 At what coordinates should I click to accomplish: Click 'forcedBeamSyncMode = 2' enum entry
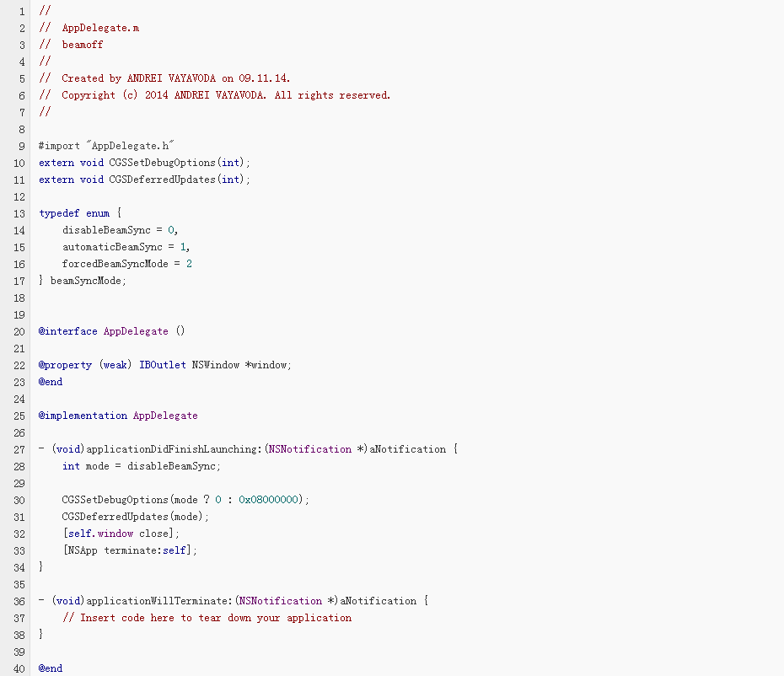[x=127, y=264]
